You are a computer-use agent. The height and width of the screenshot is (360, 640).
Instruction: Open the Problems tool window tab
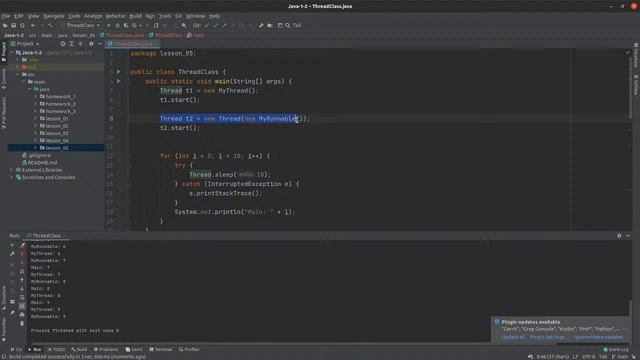(x=106, y=349)
